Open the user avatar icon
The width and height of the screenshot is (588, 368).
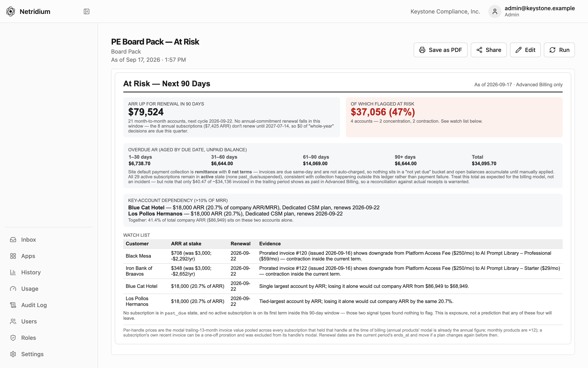(x=495, y=11)
